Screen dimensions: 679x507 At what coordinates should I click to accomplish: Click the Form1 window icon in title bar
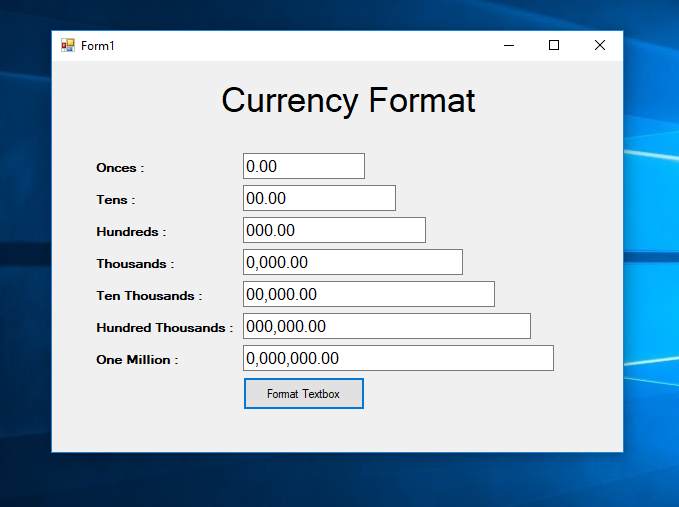(68, 45)
